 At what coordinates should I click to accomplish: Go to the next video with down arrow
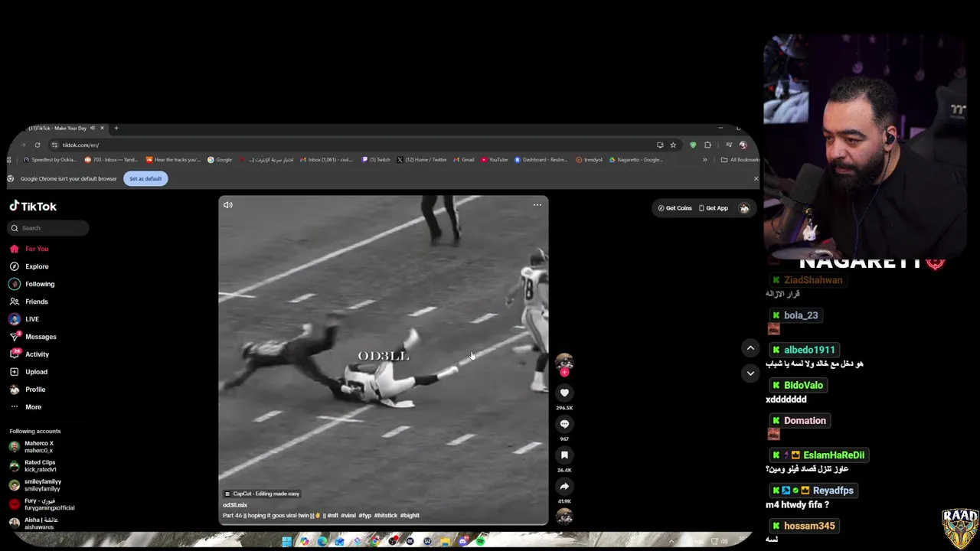point(750,373)
